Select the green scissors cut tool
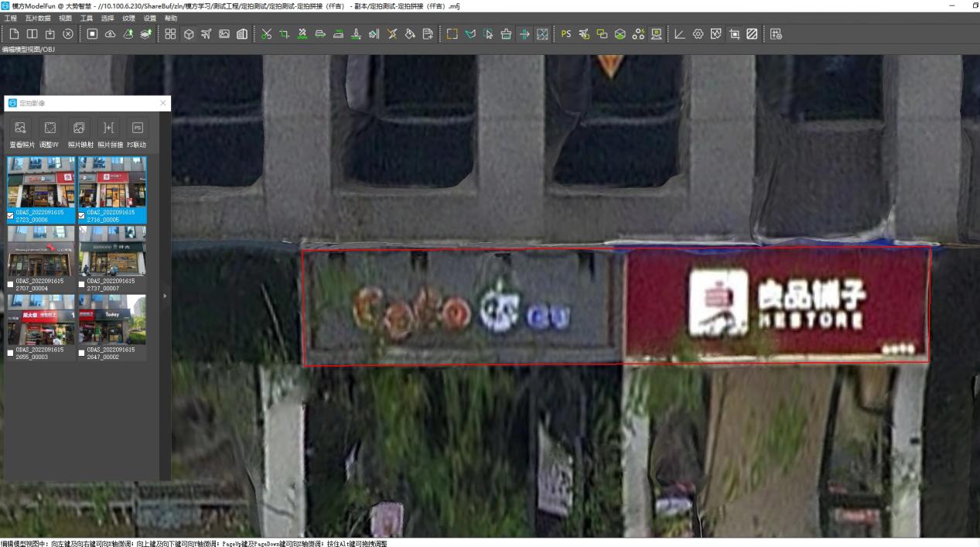Image resolution: width=980 pixels, height=547 pixels. (x=266, y=34)
